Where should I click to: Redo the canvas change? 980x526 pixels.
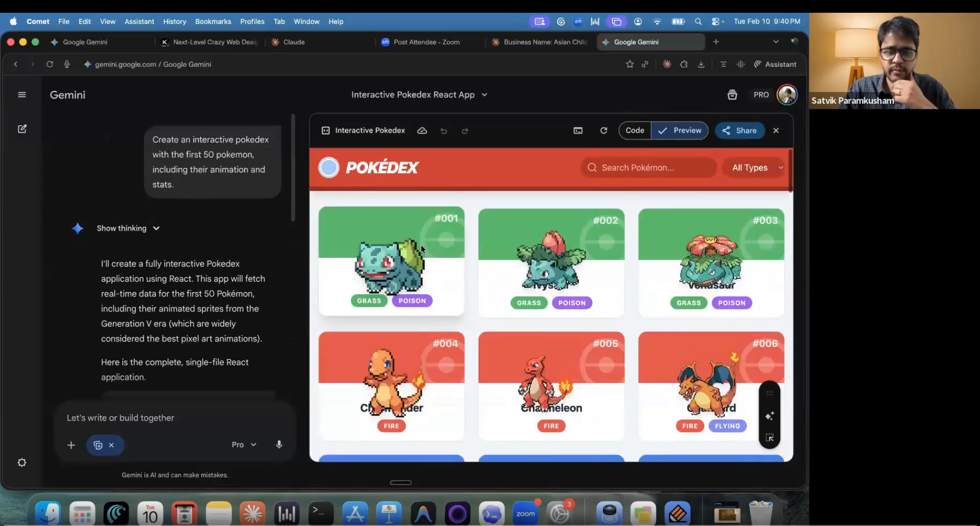[x=465, y=131]
